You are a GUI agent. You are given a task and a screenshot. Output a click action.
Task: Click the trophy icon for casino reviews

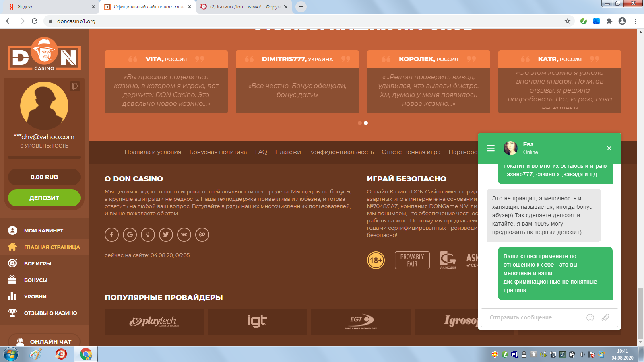click(x=12, y=313)
